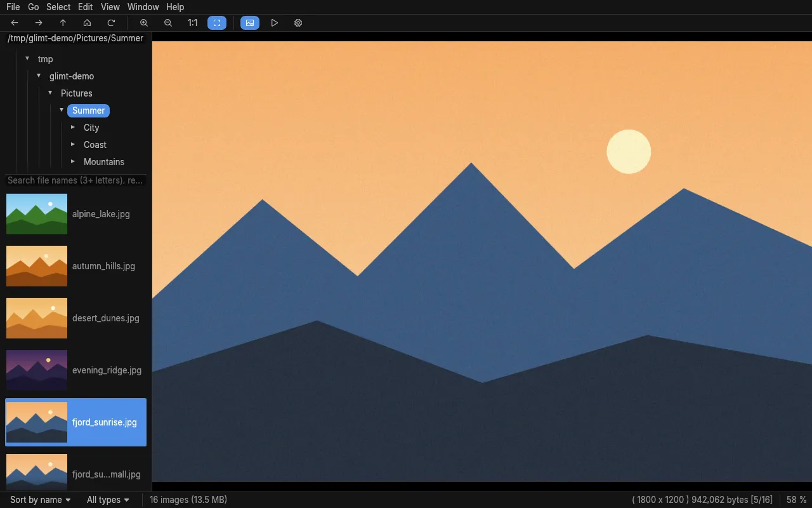Expand the Mountains folder arrow
Viewport: 812px width, 508px height.
tap(73, 162)
